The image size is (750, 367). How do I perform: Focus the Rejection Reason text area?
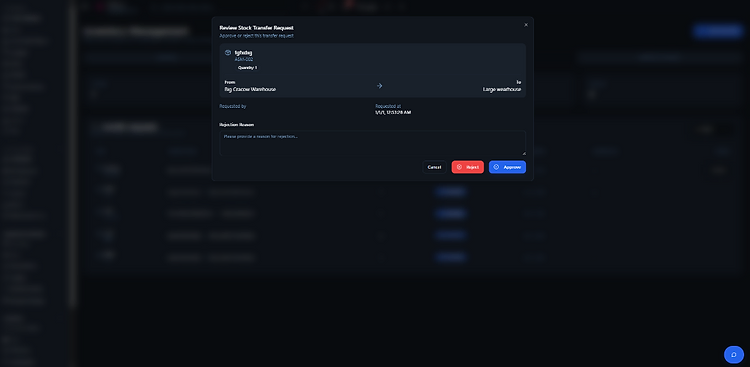point(373,143)
